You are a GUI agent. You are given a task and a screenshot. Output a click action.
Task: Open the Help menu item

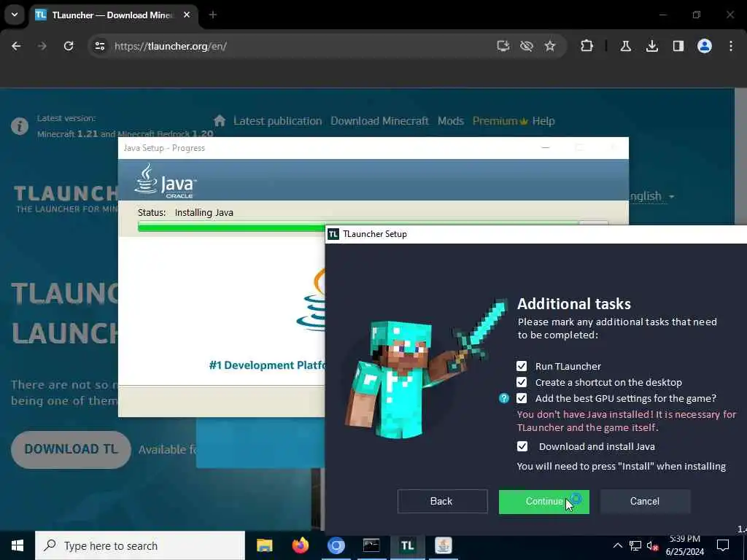point(543,121)
